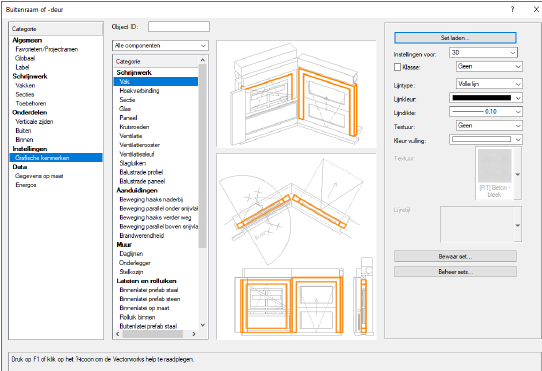Click the component list scroll-down arrow
This screenshot has width=542, height=371.
click(203, 325)
